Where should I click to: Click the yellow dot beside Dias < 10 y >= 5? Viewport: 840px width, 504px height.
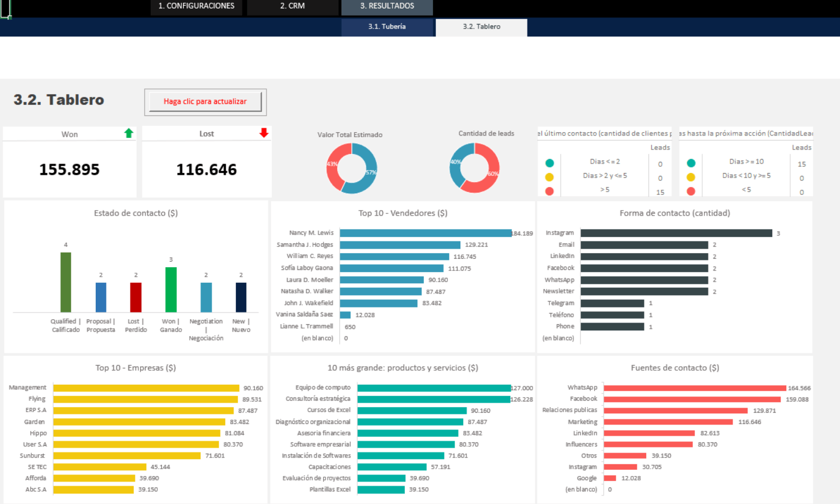pyautogui.click(x=691, y=177)
